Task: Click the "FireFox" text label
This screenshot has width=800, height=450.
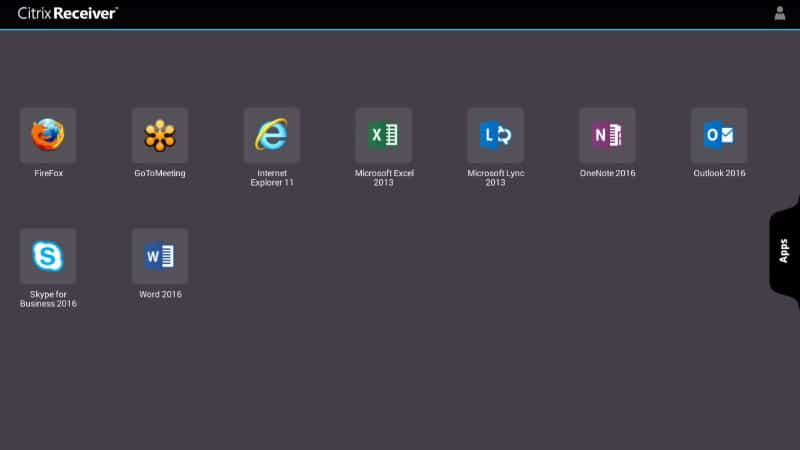Action: [x=48, y=173]
